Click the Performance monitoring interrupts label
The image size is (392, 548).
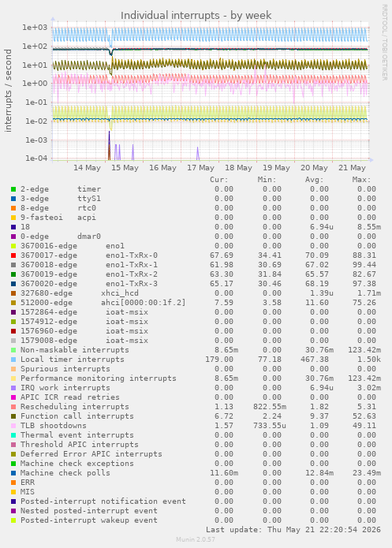pyautogui.click(x=99, y=378)
